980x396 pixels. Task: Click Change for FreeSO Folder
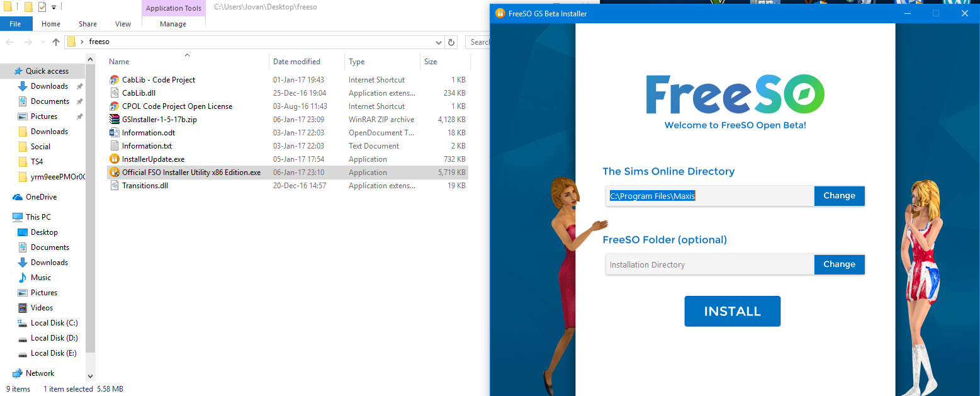pyautogui.click(x=839, y=264)
